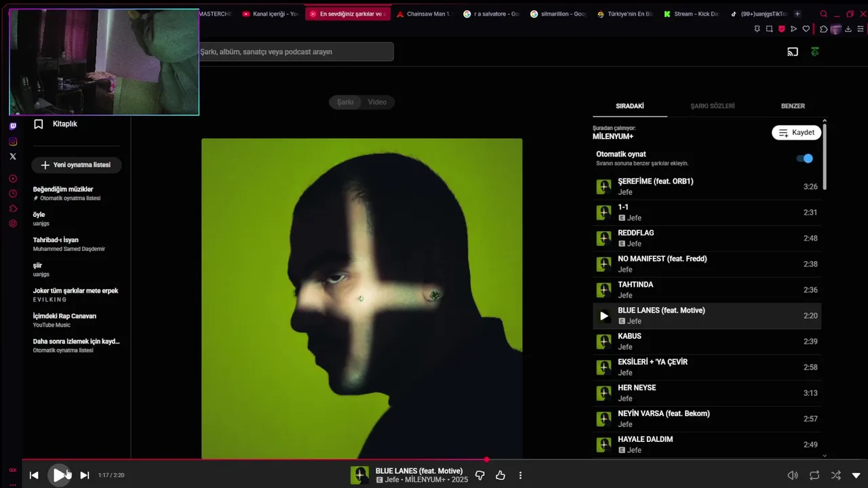Like the song with thumbs up
This screenshot has height=488, width=868.
click(500, 475)
